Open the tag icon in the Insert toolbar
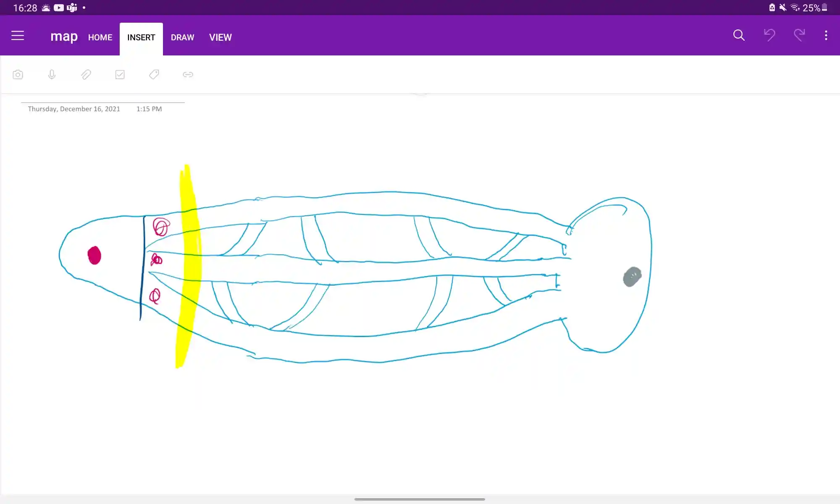This screenshot has height=504, width=840. coord(154,75)
